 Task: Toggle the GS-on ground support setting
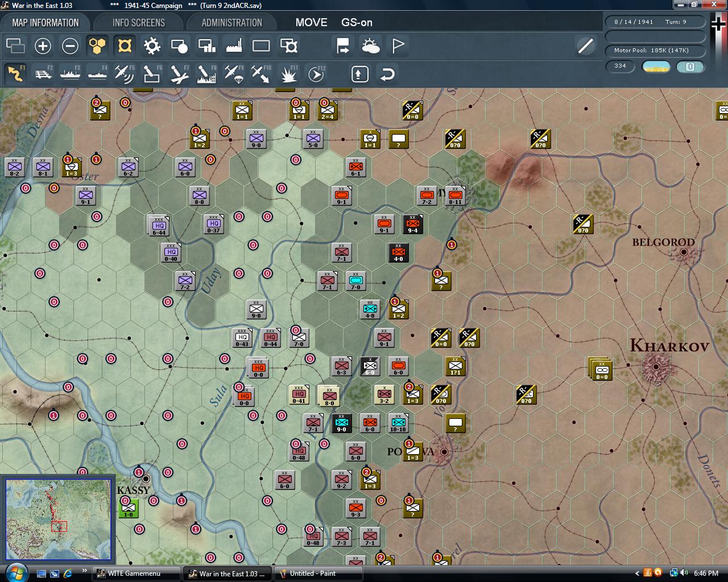pyautogui.click(x=357, y=23)
